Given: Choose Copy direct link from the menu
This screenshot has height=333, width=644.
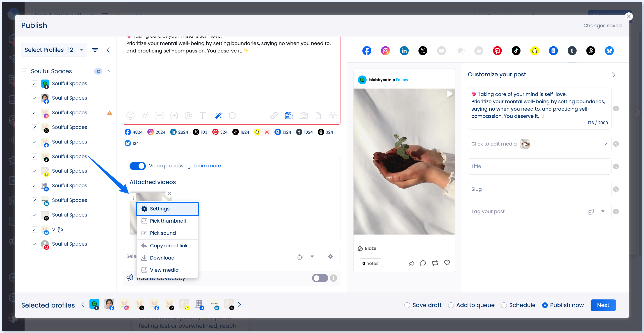Looking at the screenshot, I should pos(167,246).
